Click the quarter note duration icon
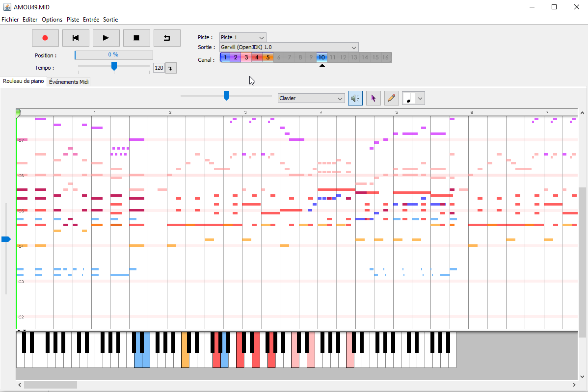 408,98
